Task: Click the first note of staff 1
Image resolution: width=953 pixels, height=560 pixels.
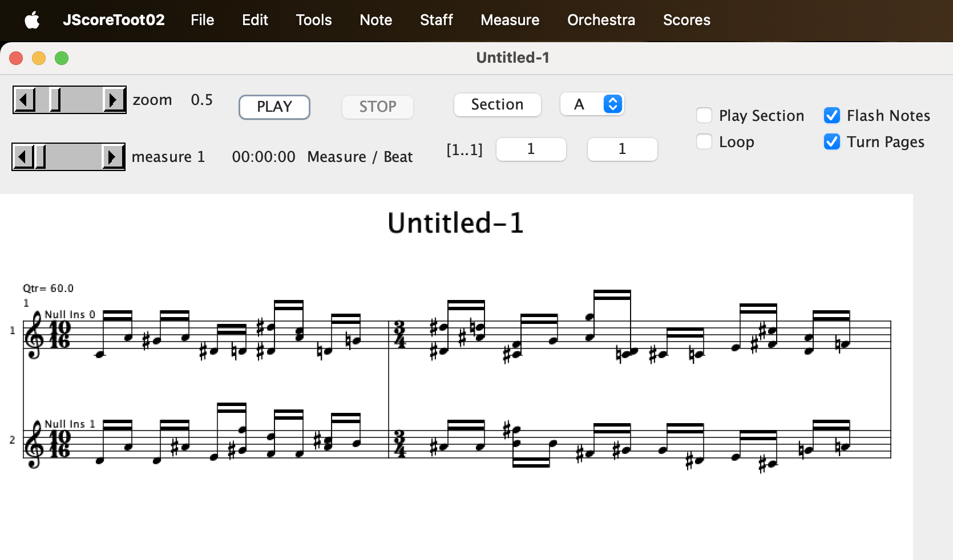Action: pos(100,354)
